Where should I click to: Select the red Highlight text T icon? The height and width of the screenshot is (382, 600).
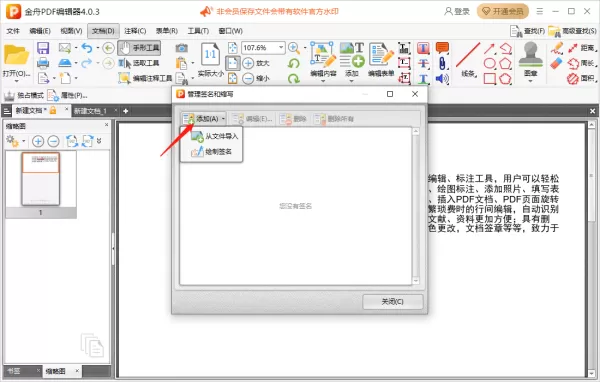[423, 48]
